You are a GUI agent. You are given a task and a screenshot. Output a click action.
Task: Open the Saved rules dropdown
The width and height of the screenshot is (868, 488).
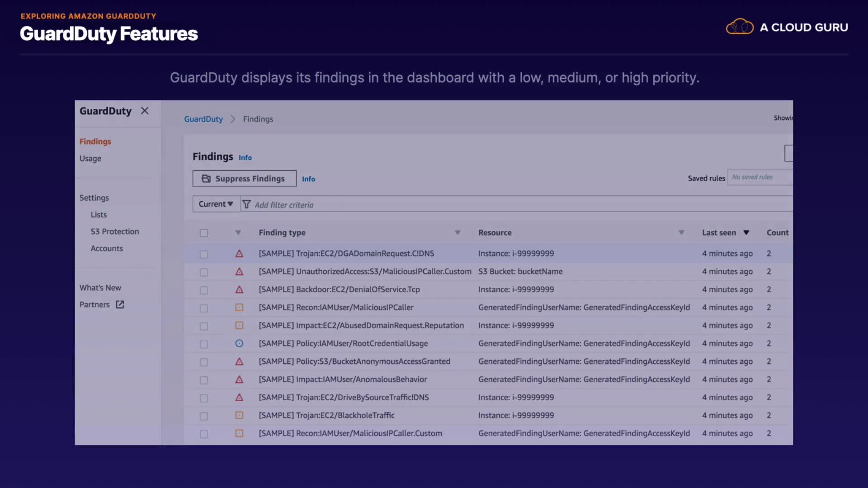[759, 177]
